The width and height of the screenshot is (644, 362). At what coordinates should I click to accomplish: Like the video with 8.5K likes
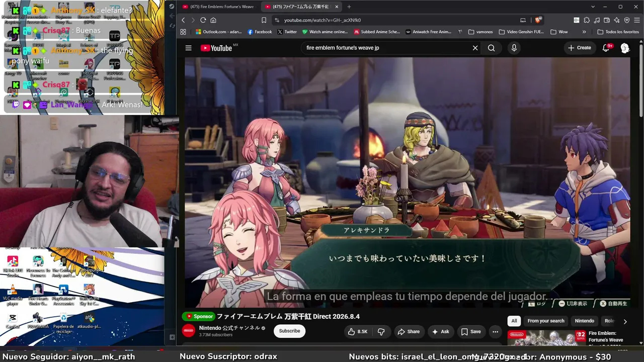click(x=358, y=332)
